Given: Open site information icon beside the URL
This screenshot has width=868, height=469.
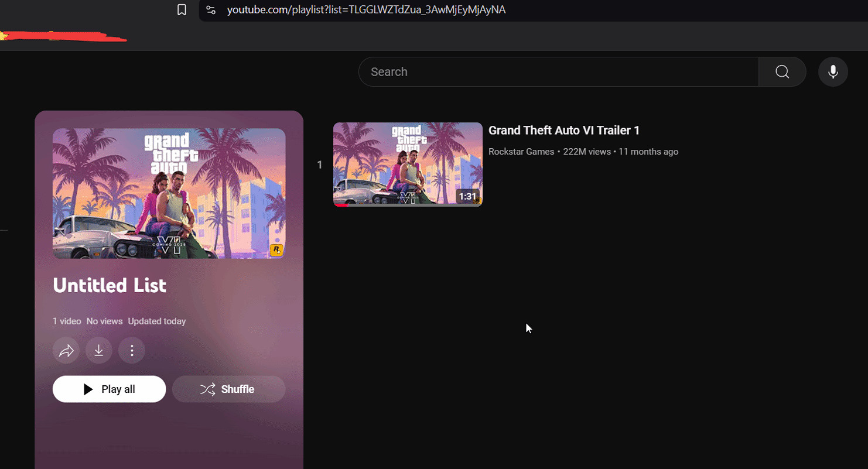Looking at the screenshot, I should 211,10.
